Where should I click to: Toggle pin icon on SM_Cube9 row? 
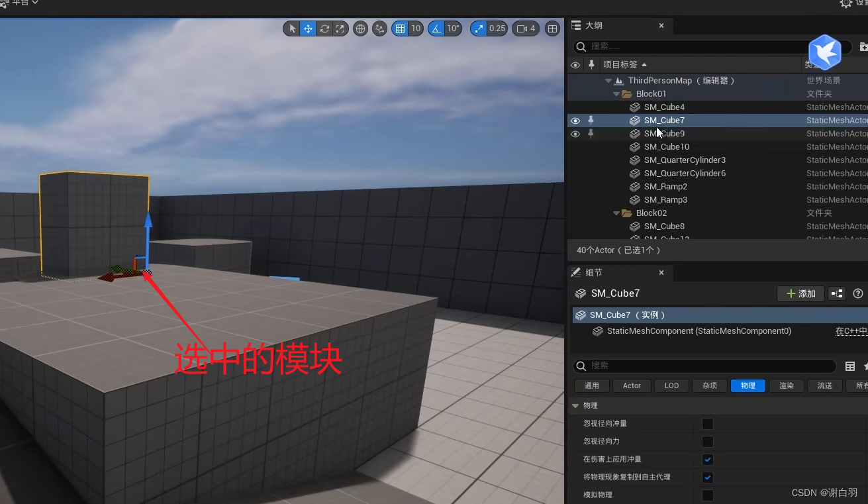click(591, 133)
